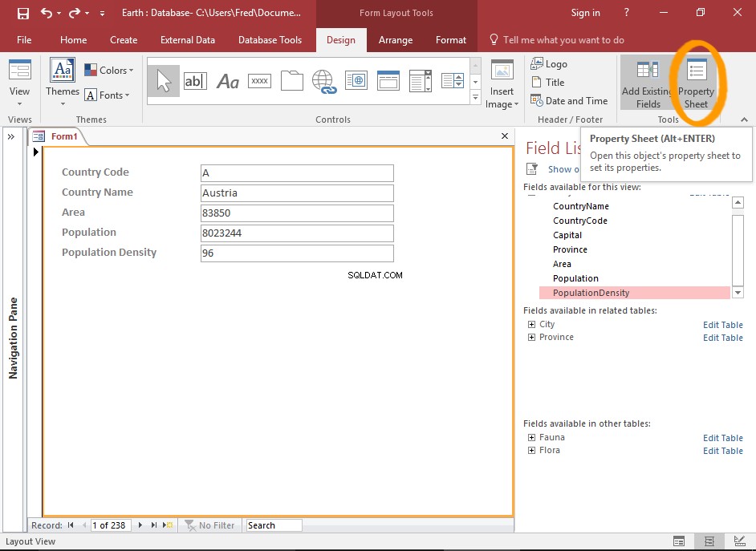
Task: Switch to the Home tab
Action: point(73,40)
